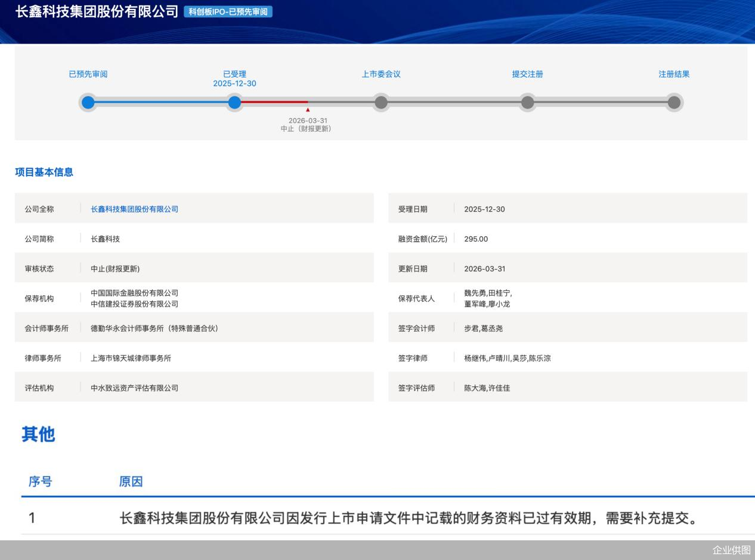Screen dimensions: 755x560
Task: Click the 受理日期 date 2025-12-30
Action: (484, 209)
